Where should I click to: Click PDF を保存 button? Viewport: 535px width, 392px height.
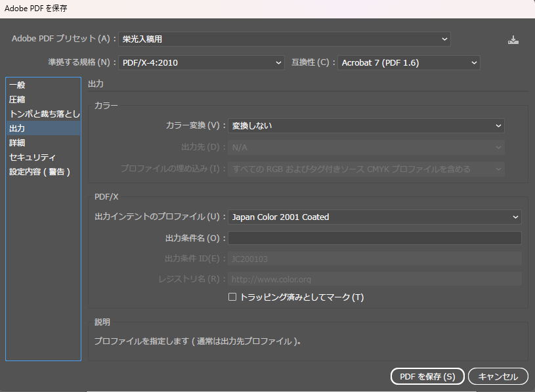coord(427,376)
